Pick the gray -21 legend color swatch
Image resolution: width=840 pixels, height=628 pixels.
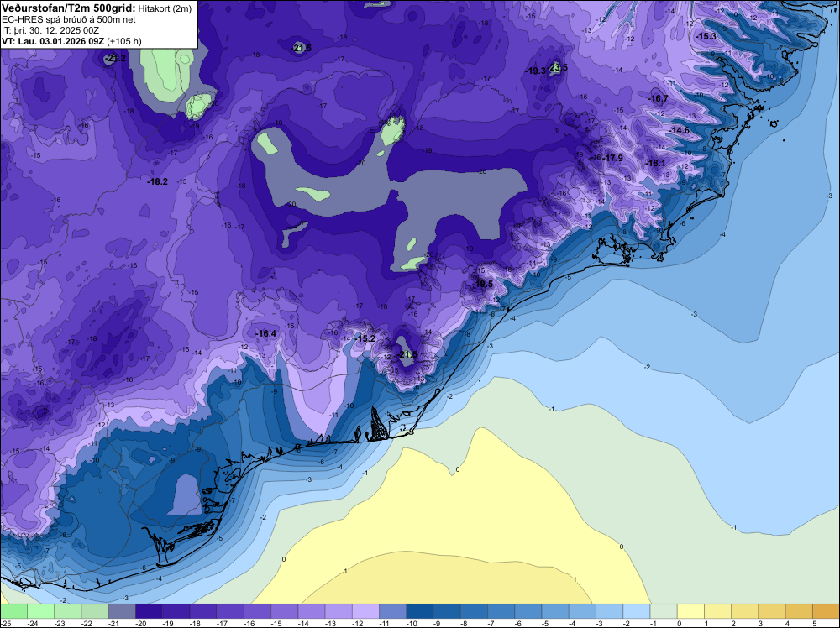click(122, 611)
